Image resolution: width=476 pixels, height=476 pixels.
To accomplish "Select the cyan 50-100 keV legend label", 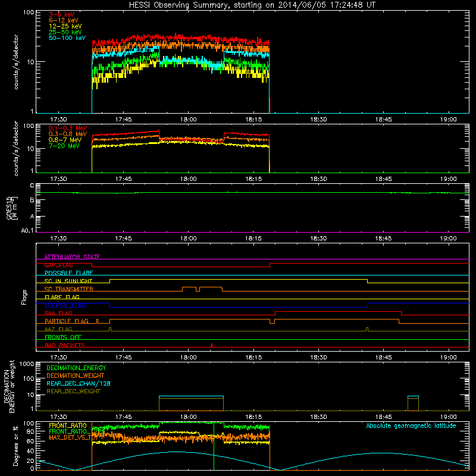I will (x=67, y=38).
